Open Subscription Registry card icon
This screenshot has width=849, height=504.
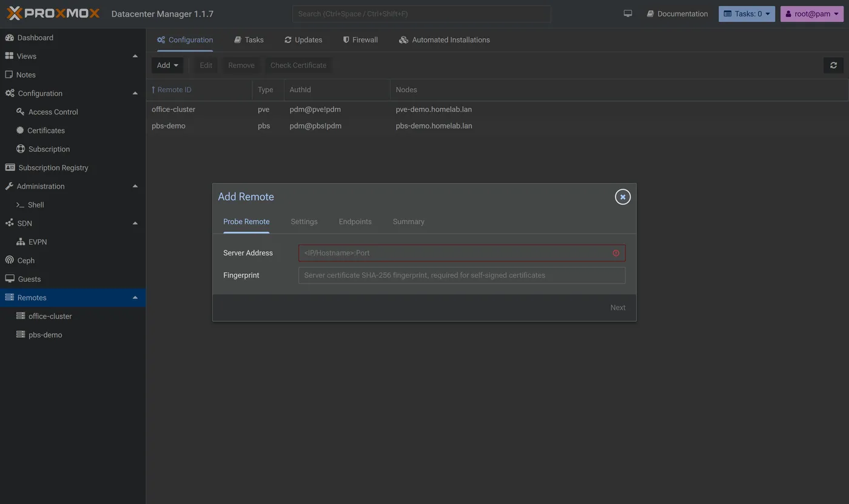point(10,167)
